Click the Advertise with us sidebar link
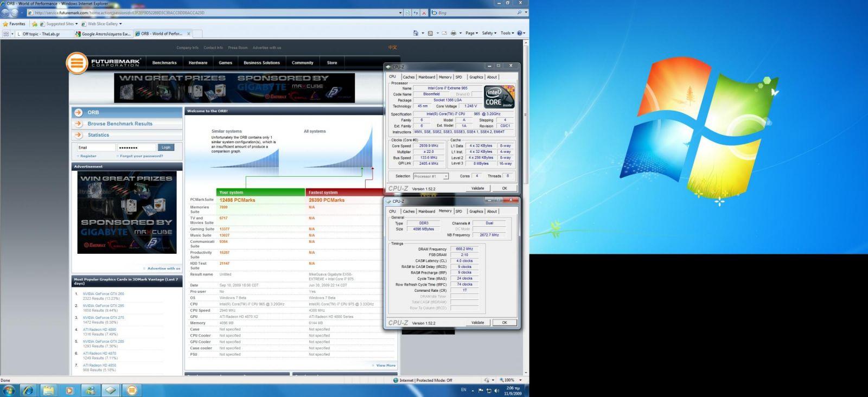 tap(164, 268)
